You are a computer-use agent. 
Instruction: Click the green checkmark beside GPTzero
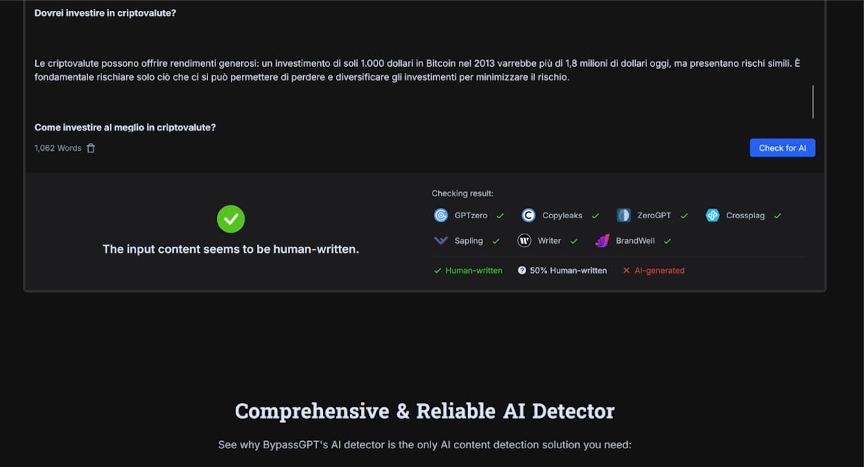click(500, 216)
